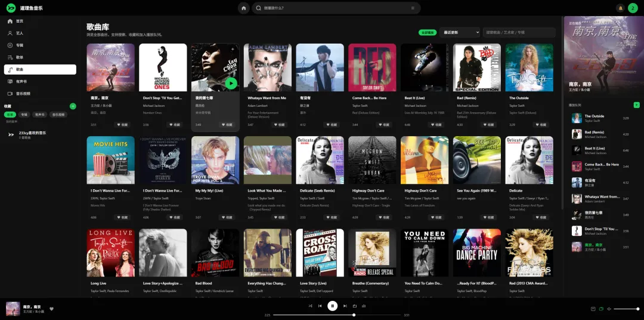Toggle repeat mode

(354, 306)
